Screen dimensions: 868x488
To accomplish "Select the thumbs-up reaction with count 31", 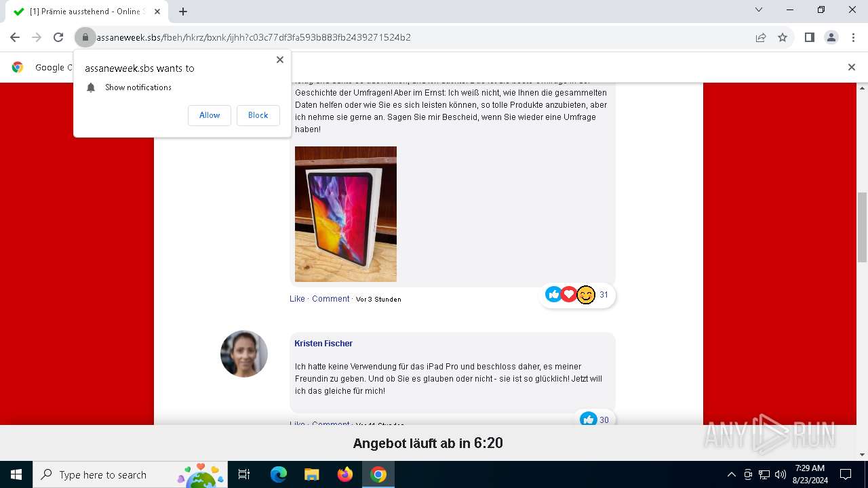I will tap(553, 294).
